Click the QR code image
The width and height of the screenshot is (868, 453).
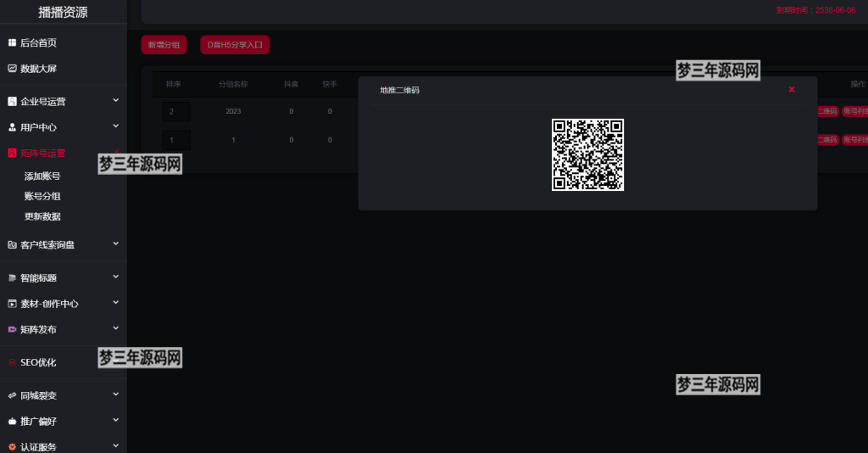[588, 155]
